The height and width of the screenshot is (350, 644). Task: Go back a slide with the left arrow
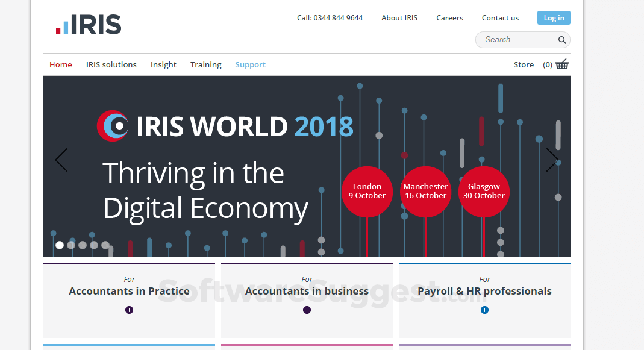click(x=61, y=160)
